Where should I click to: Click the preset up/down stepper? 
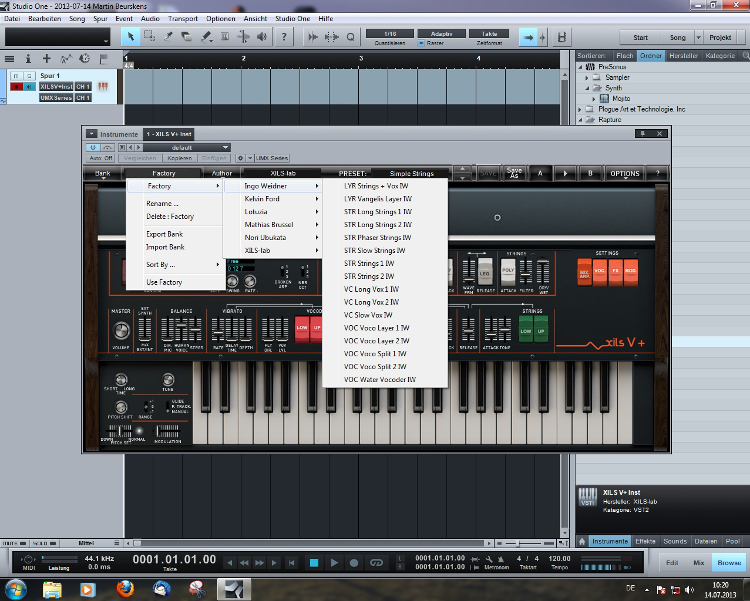point(462,173)
